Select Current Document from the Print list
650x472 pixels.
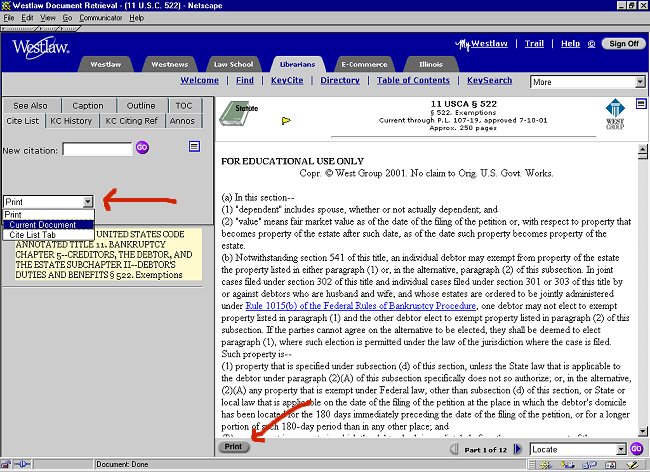(x=49, y=225)
